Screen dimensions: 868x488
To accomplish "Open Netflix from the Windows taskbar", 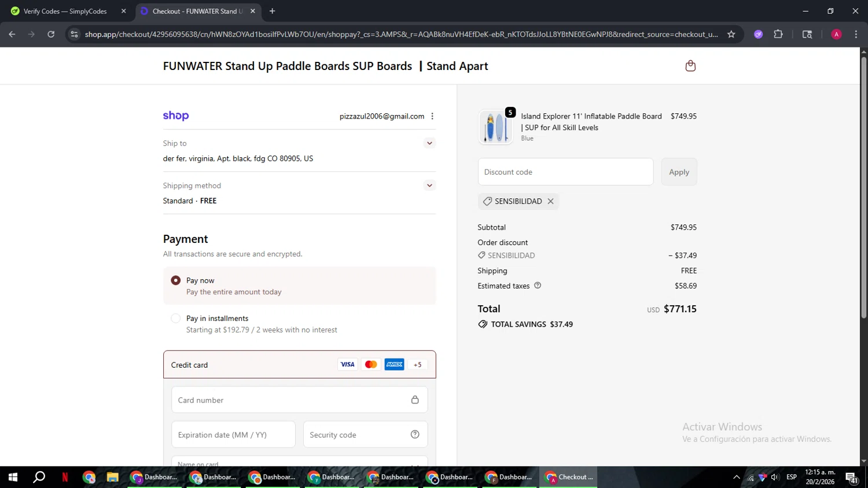I will [65, 477].
